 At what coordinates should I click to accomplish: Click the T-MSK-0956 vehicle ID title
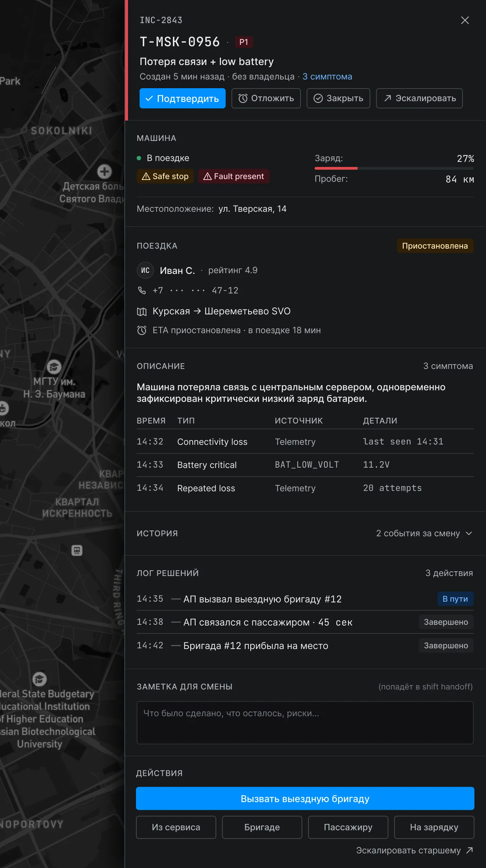[x=180, y=42]
